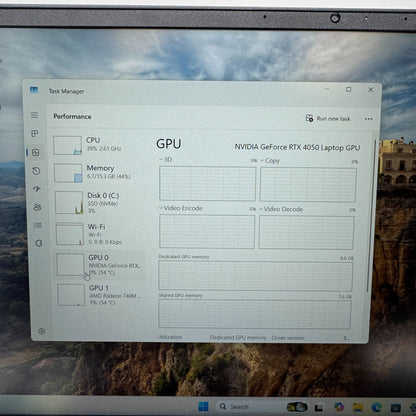This screenshot has height=416, width=416.
Task: Select Memory in the performance list
Action: [99, 173]
